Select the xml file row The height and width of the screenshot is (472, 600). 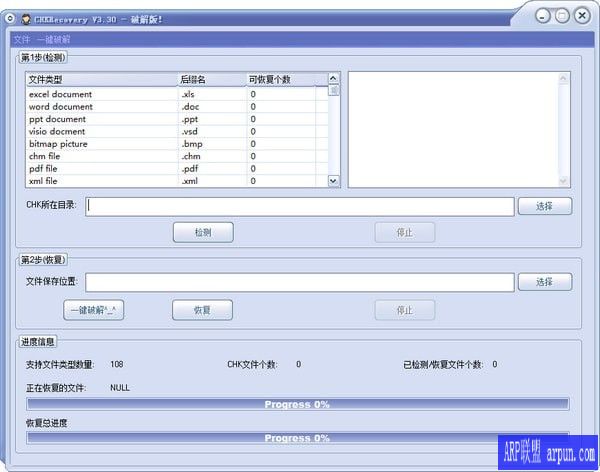pyautogui.click(x=177, y=181)
